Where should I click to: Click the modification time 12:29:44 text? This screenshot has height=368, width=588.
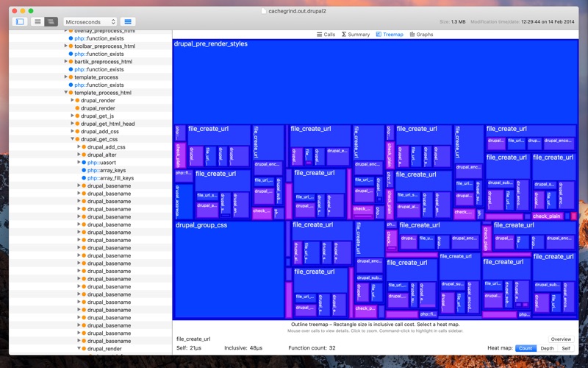548,22
